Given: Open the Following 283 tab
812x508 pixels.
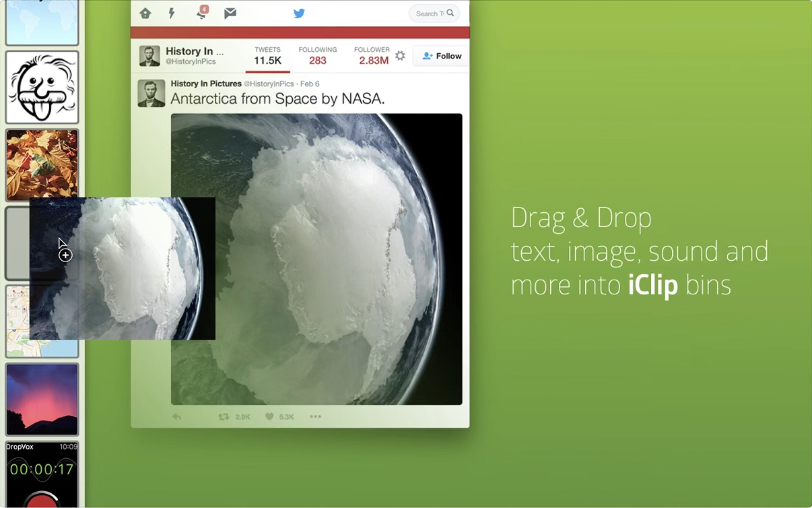Looking at the screenshot, I should click(318, 56).
